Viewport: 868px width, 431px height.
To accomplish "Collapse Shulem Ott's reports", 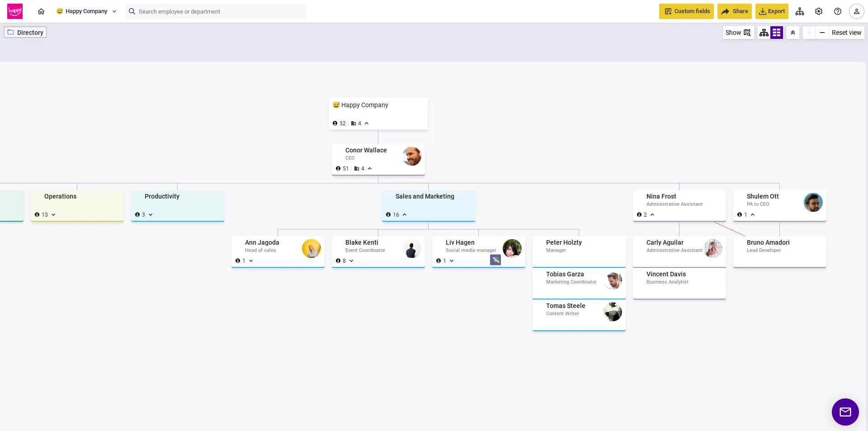I will pyautogui.click(x=753, y=215).
